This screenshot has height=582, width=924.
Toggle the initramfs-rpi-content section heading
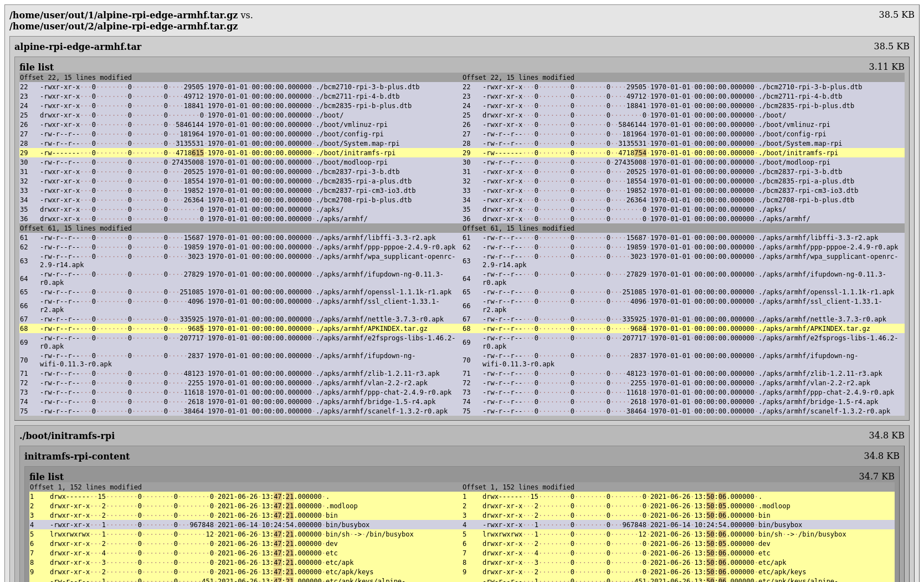[77, 456]
